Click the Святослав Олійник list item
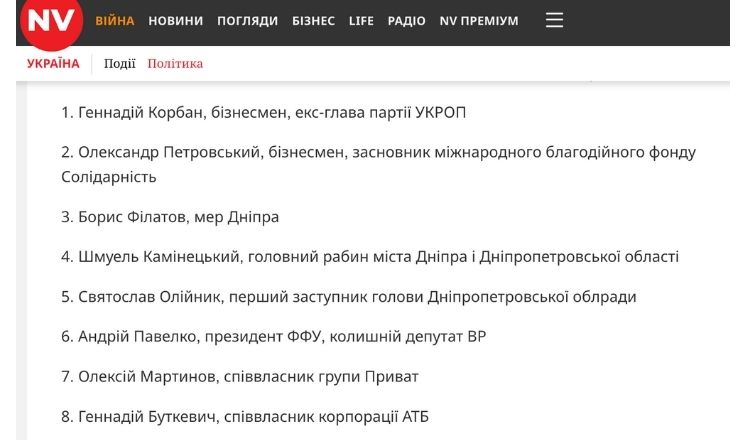Viewport: 750px width, 440px height. coord(349,297)
